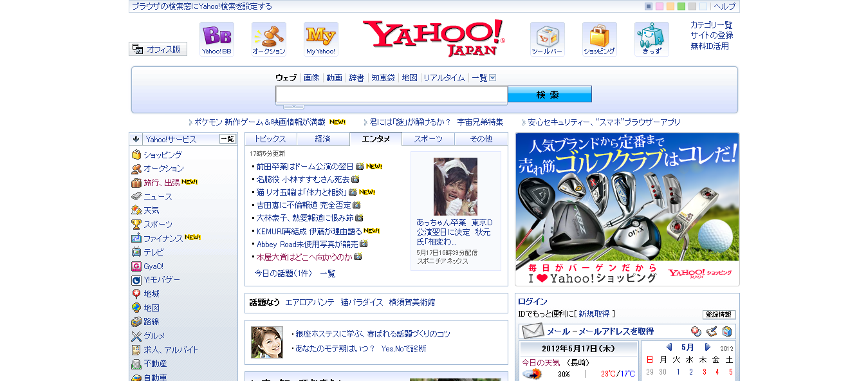Click the ニュース newspaper icon
868x381 pixels.
[x=136, y=197]
